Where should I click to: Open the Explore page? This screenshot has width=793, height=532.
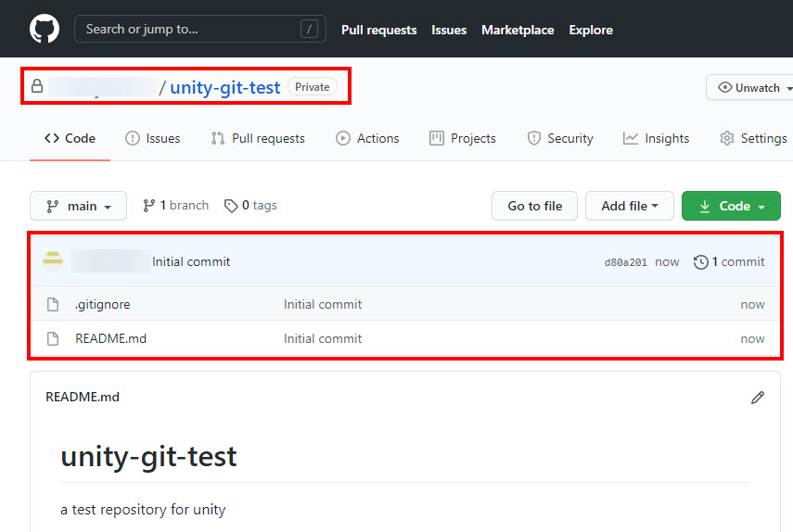(591, 30)
